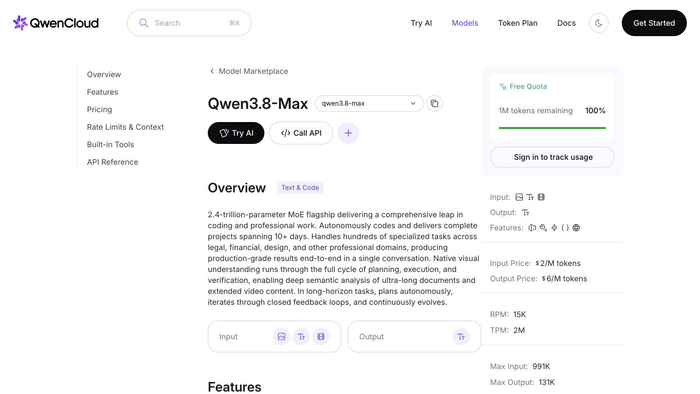The image size is (700, 394).
Task: Click the green quota progress bar
Action: [552, 128]
